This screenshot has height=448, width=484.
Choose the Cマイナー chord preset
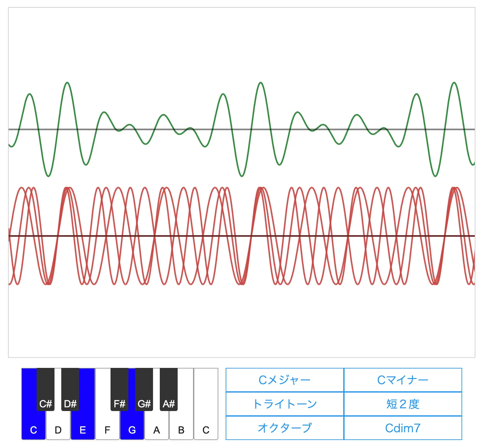point(403,380)
